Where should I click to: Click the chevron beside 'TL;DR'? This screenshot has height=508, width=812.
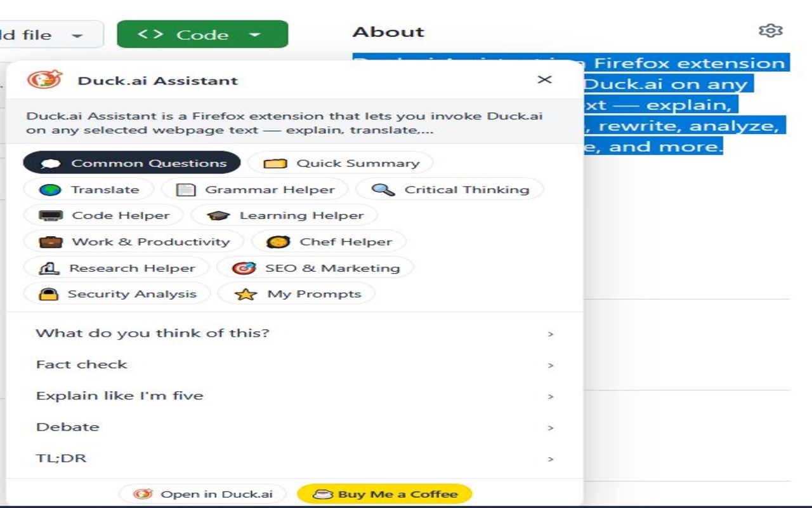click(x=551, y=458)
